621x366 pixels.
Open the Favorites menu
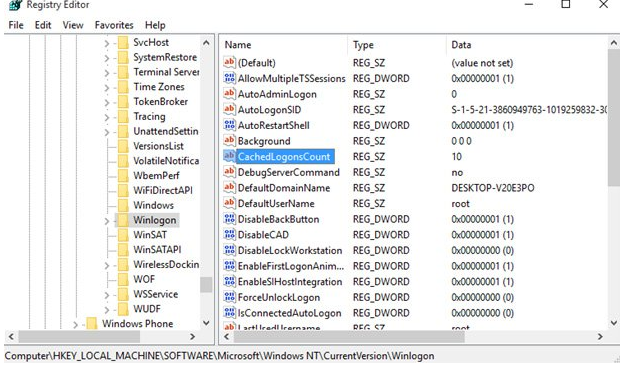click(x=114, y=25)
